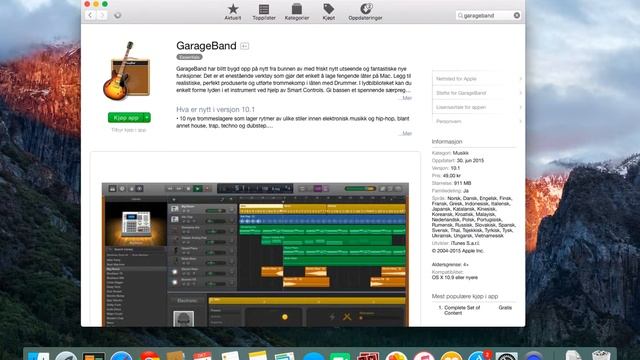The height and width of the screenshot is (360, 640).
Task: Go forward with the right arrow button
Action: [x=102, y=15]
